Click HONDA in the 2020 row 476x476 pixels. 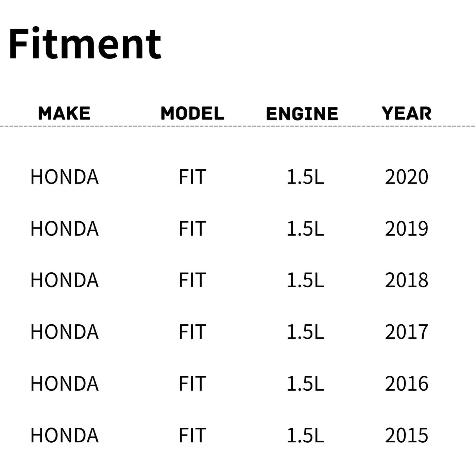point(64,177)
